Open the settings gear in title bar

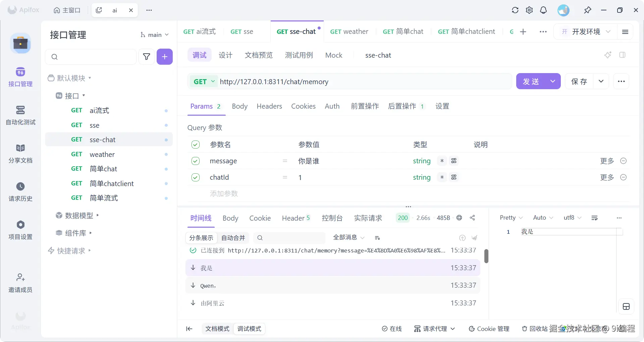529,10
